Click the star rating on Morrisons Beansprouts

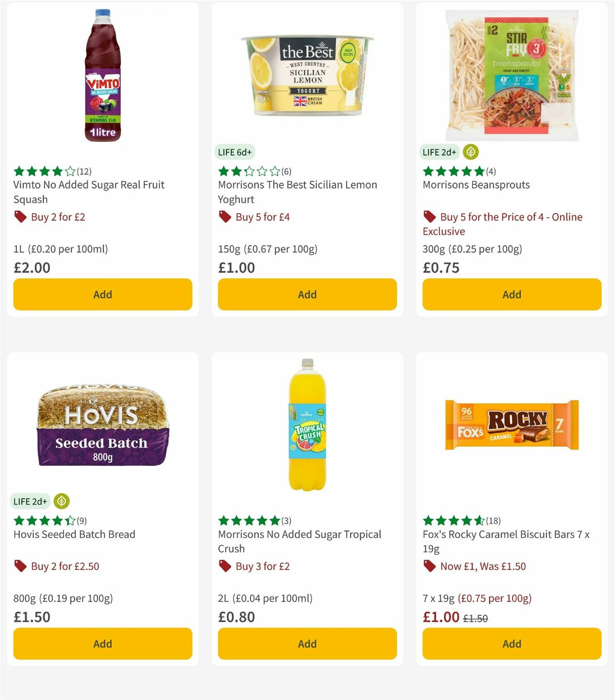(451, 172)
